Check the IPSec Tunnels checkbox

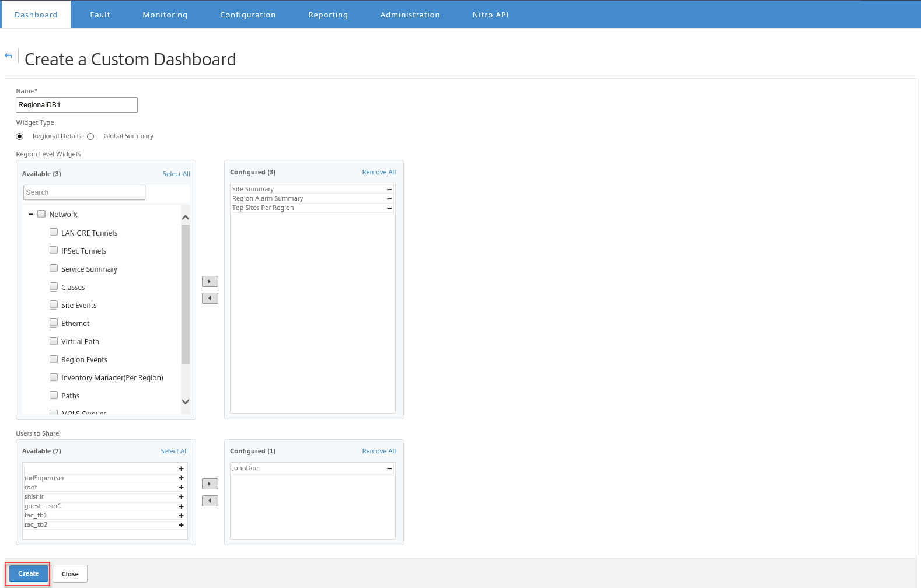[54, 250]
